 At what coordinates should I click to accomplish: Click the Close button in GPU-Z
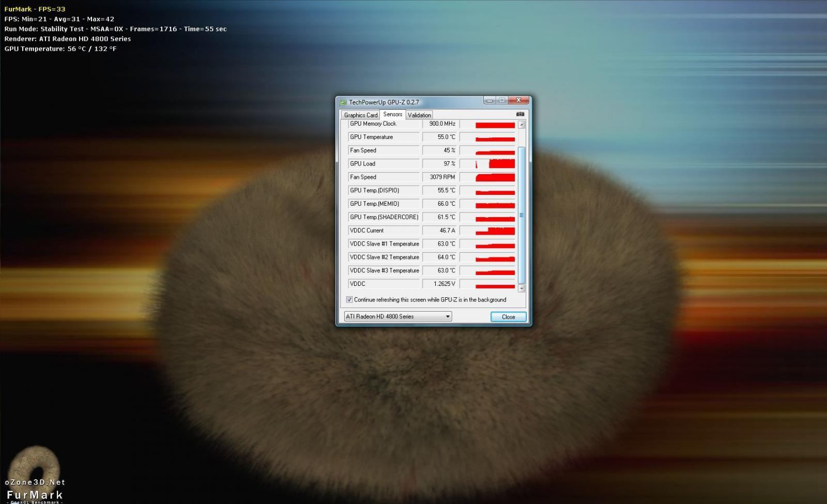coord(508,317)
